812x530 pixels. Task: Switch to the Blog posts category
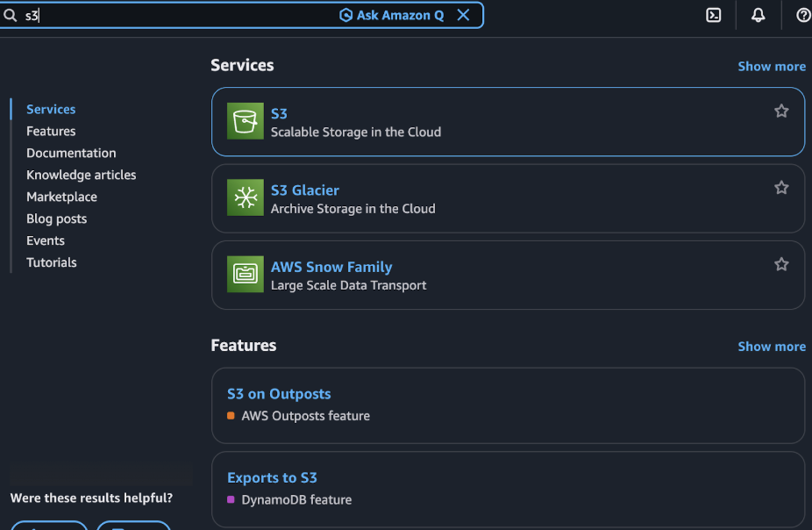point(56,218)
